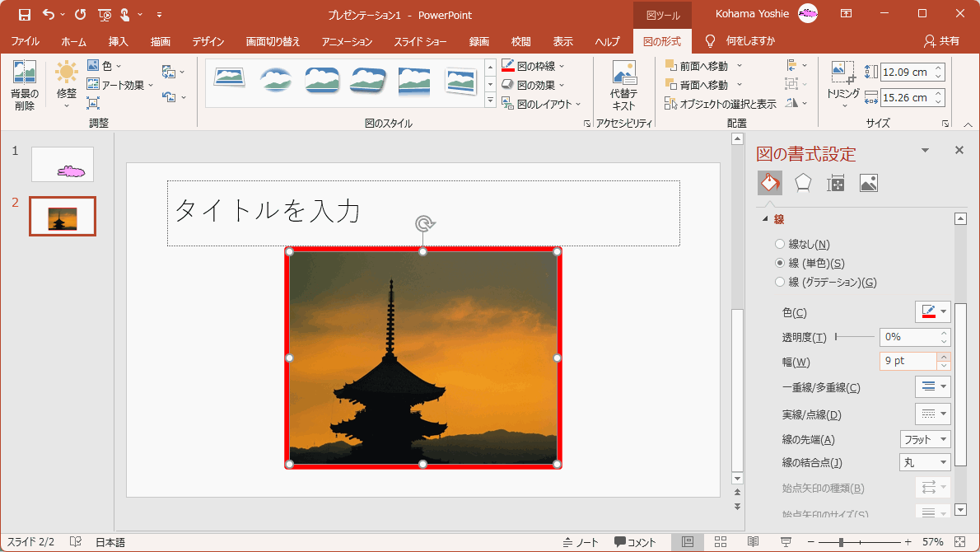Open the スライド ショー tab
Screen dimensions: 980x552
coord(421,40)
